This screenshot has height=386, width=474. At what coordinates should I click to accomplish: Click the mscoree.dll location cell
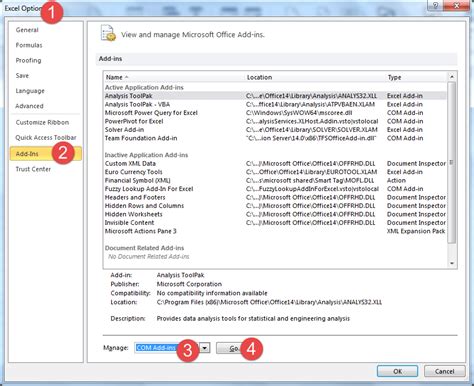coord(299,113)
